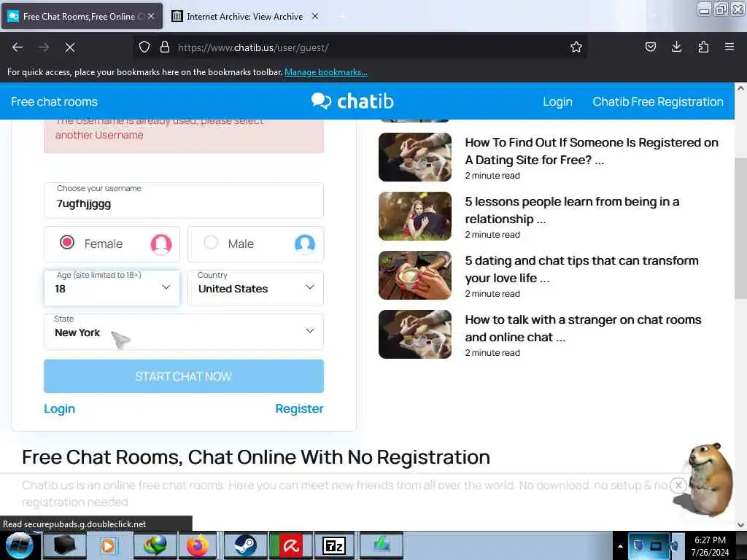747x560 pixels.
Task: Click Login link below the form
Action: click(x=60, y=408)
